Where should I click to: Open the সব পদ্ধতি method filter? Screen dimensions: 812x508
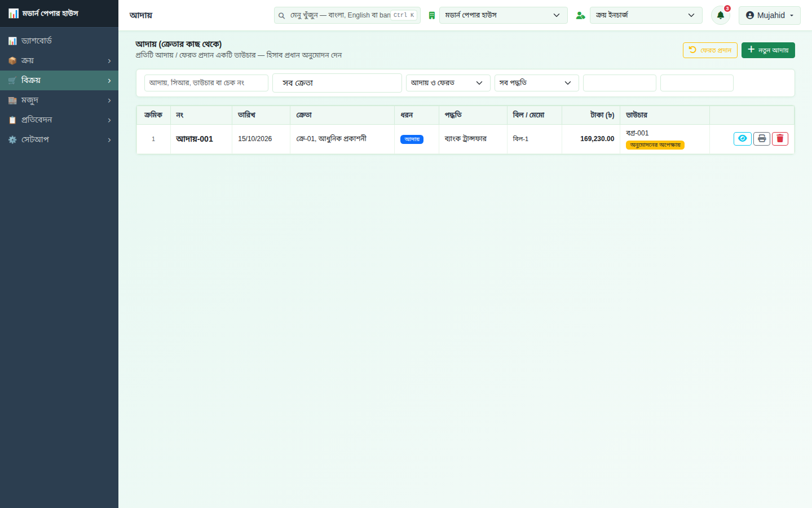coord(537,83)
